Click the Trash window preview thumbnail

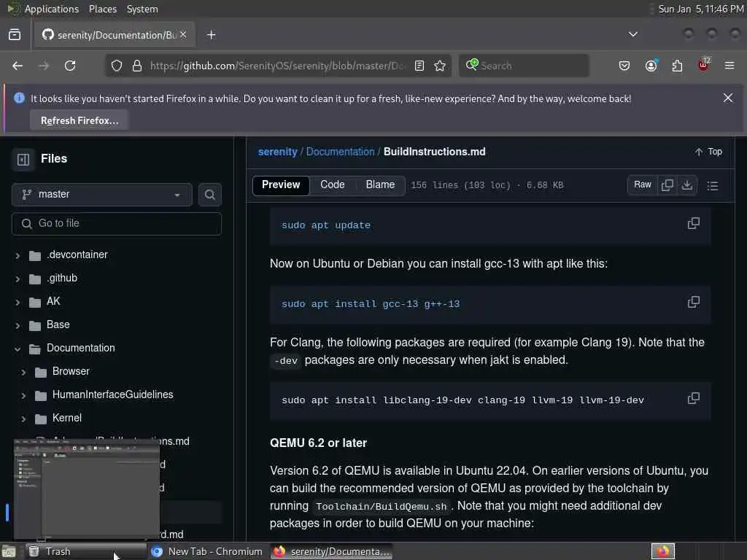pyautogui.click(x=87, y=491)
